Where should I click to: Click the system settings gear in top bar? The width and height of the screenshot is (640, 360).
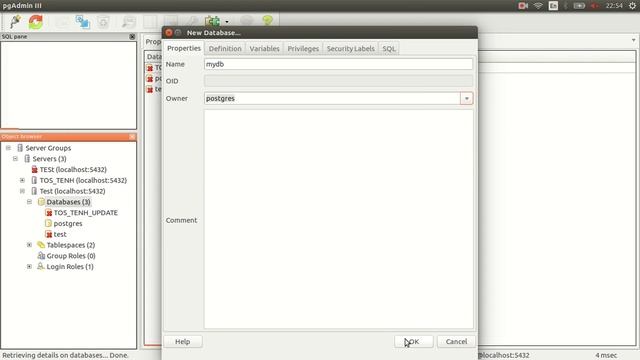point(632,6)
